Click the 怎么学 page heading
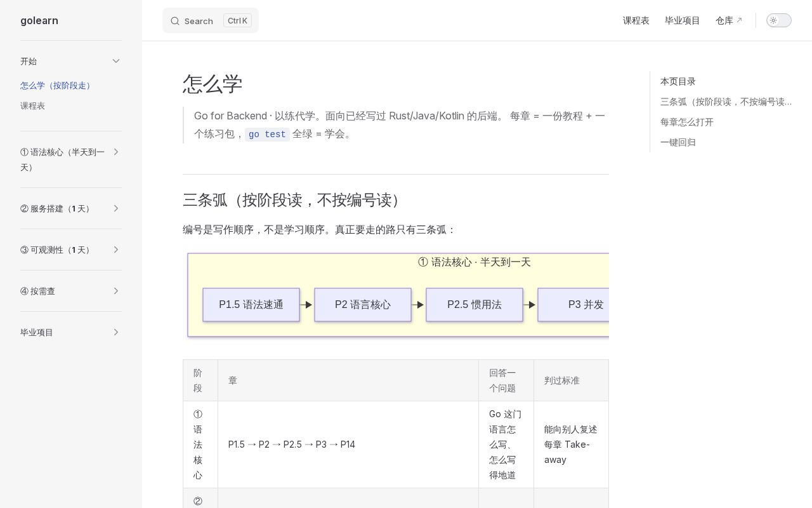812x508 pixels. 213,84
